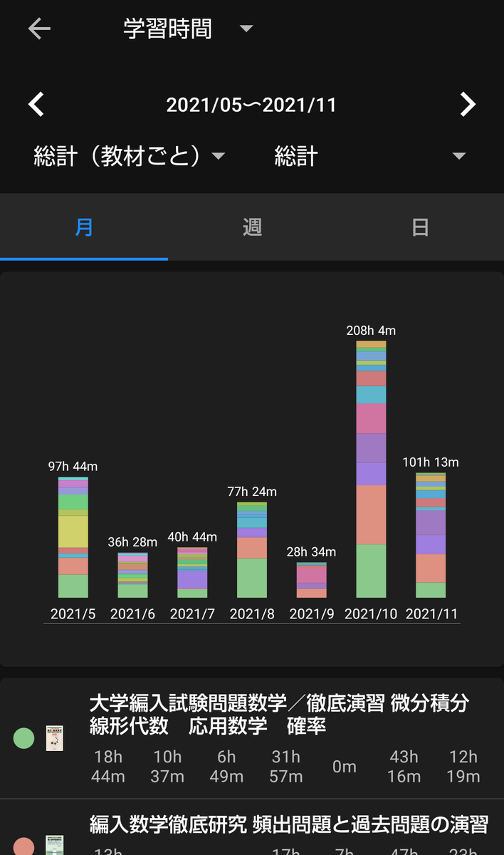Click the 2021/7 axis label
504x855 pixels.
pos(192,614)
